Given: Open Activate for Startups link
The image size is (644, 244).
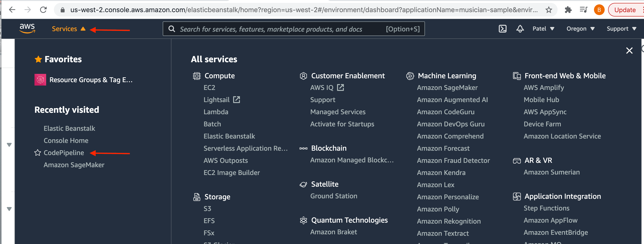Looking at the screenshot, I should click(342, 124).
